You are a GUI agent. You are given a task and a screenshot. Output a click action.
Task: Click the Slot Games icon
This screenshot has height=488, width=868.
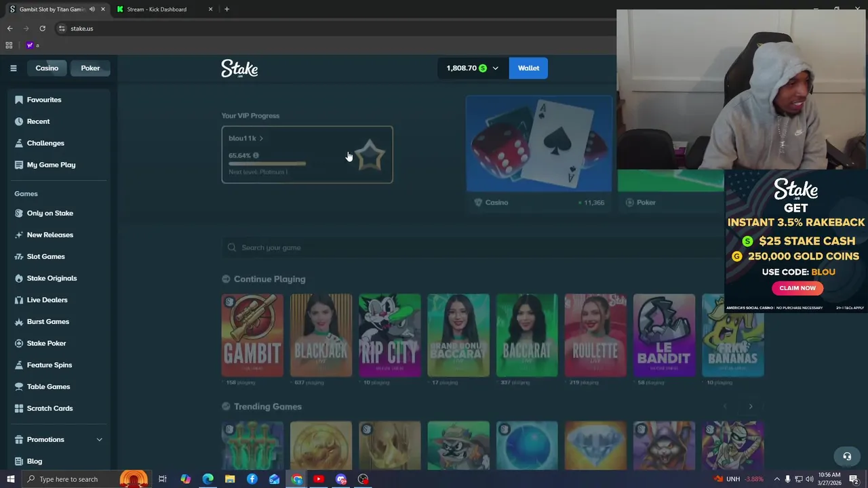tap(19, 256)
